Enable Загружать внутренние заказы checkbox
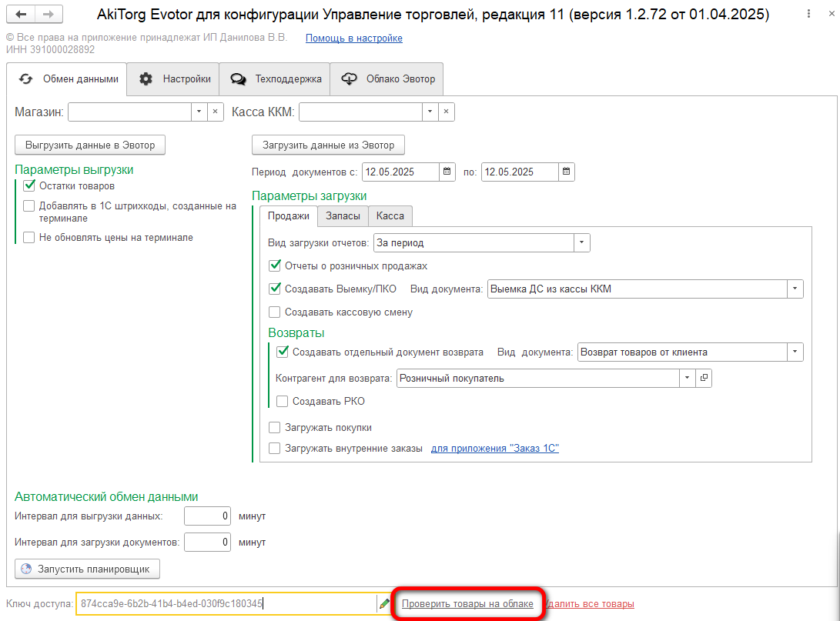This screenshot has height=621, width=840. (274, 448)
